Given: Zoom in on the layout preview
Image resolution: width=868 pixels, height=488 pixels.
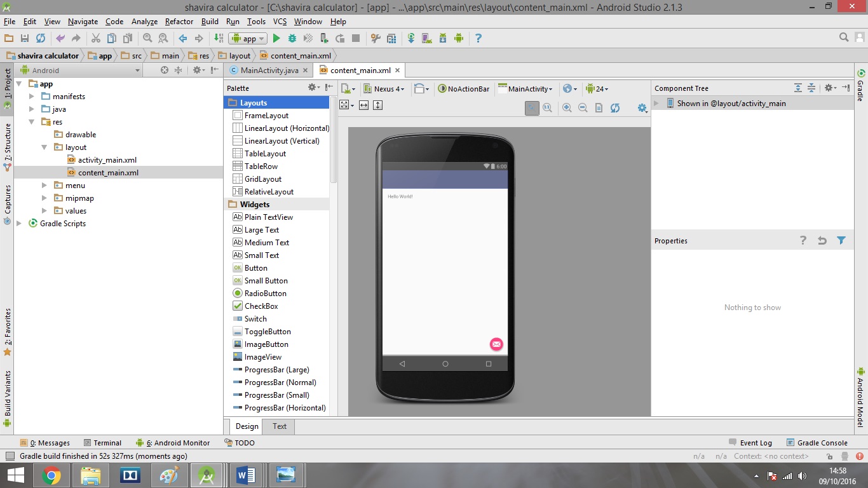Looking at the screenshot, I should (567, 108).
